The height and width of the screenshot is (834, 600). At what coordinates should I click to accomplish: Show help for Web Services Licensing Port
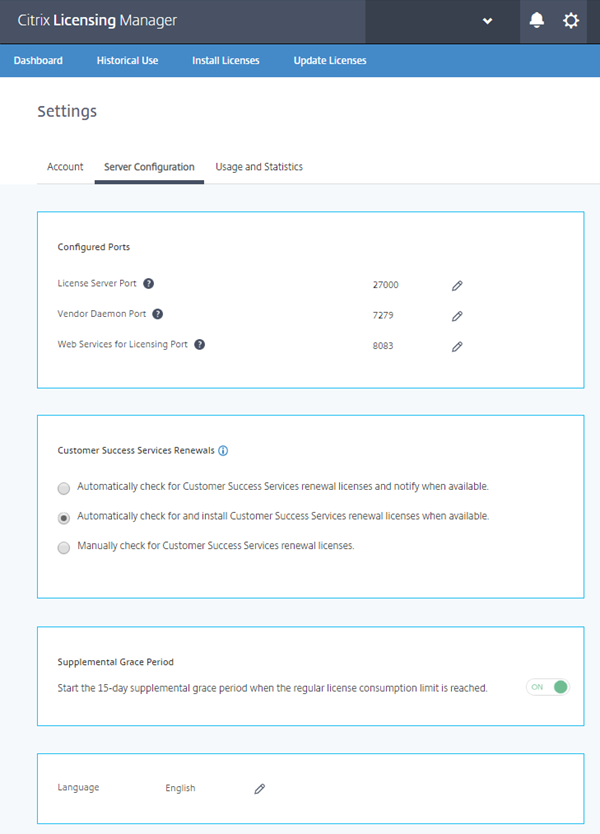pos(200,345)
